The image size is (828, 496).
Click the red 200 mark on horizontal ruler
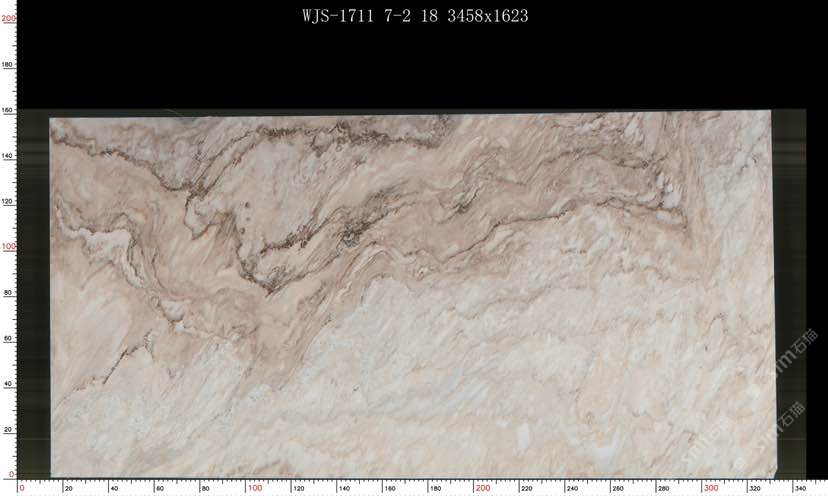tap(482, 488)
